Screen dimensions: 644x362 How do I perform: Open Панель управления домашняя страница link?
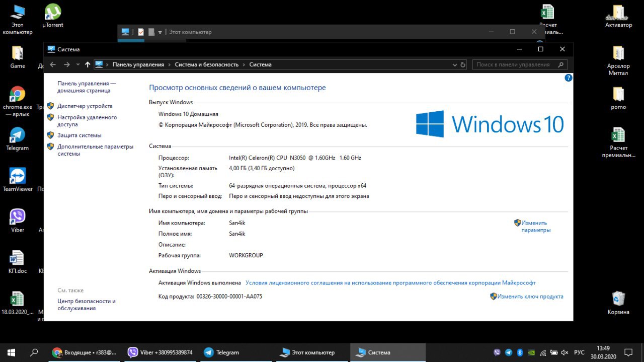pyautogui.click(x=87, y=87)
